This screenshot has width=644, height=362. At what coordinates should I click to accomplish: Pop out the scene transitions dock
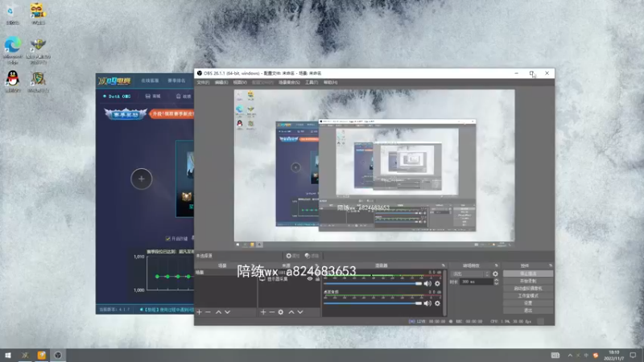point(496,266)
